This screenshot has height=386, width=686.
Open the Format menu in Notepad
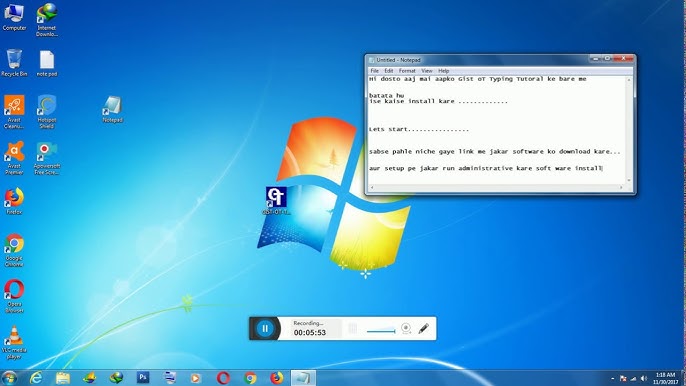407,71
